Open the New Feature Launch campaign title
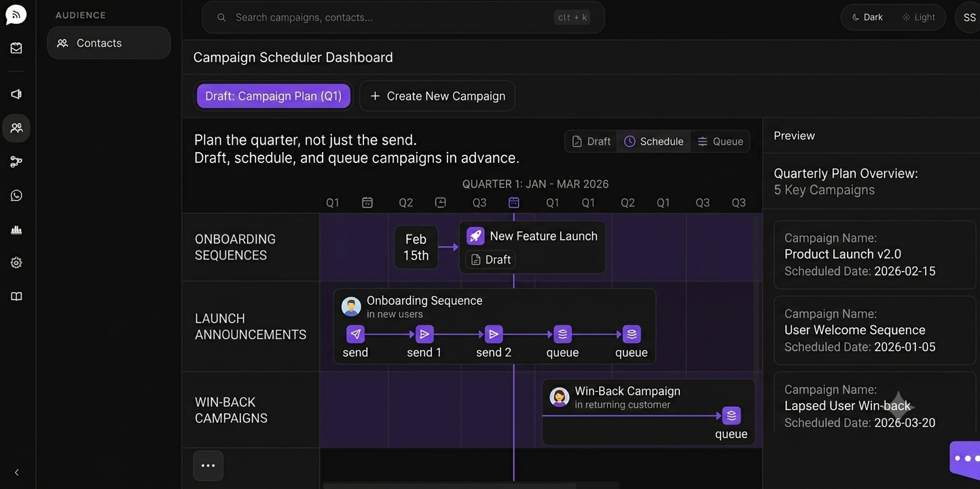This screenshot has height=489, width=980. [x=543, y=236]
